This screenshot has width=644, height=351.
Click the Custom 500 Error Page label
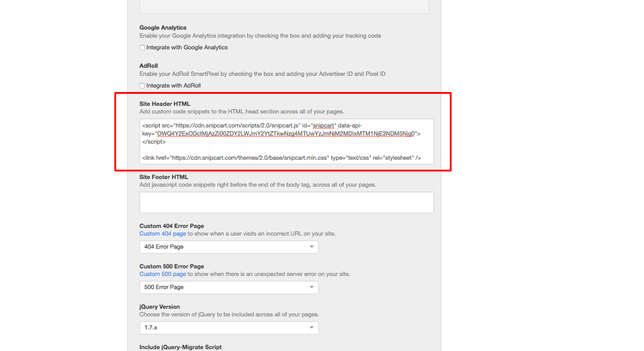point(172,267)
